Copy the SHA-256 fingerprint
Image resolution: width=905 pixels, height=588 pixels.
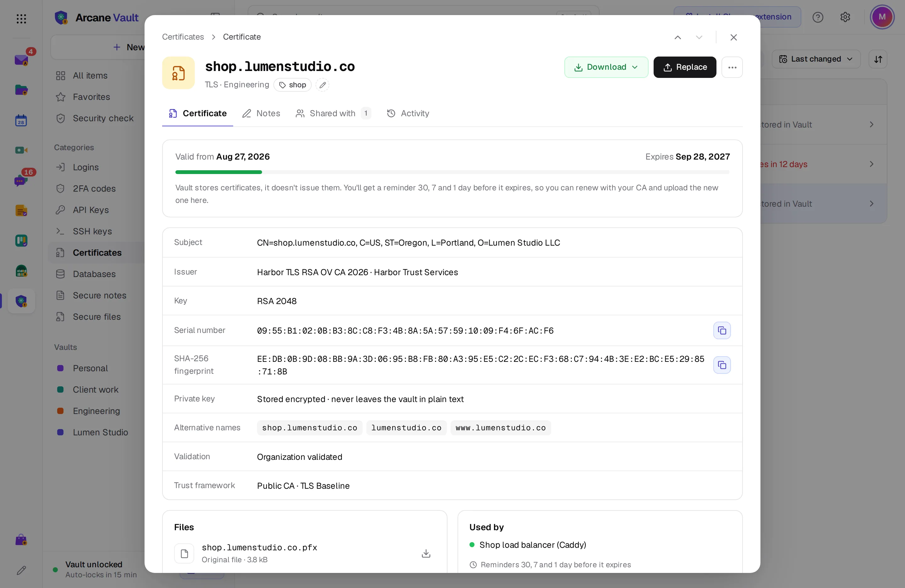tap(722, 365)
